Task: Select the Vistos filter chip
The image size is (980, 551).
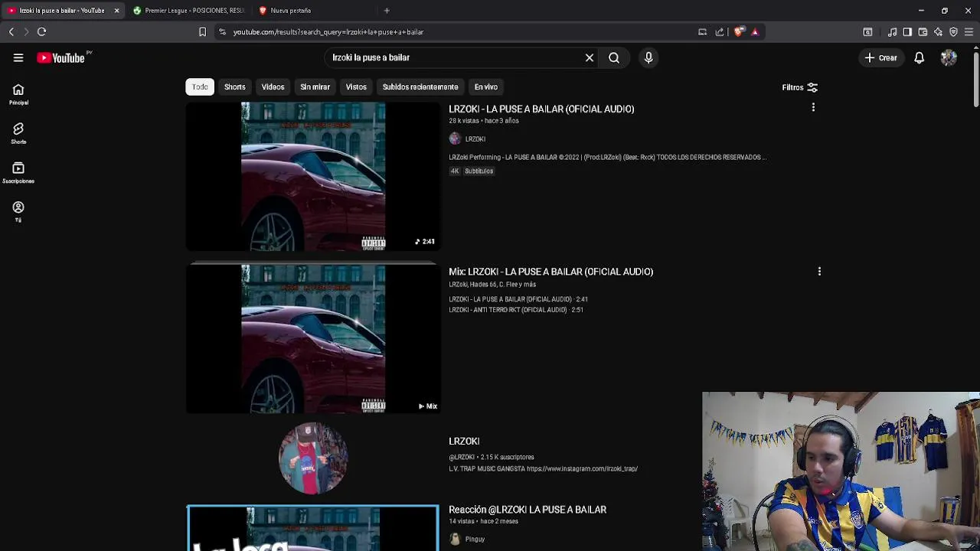Action: coord(356,87)
